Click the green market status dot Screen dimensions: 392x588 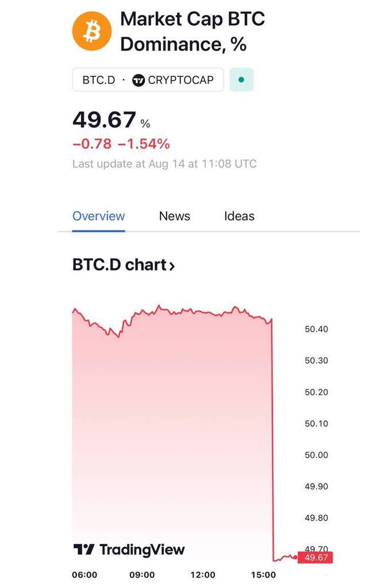click(241, 80)
